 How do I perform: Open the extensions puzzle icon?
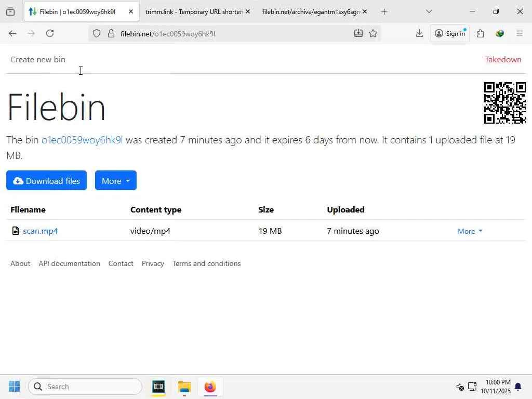click(x=480, y=33)
